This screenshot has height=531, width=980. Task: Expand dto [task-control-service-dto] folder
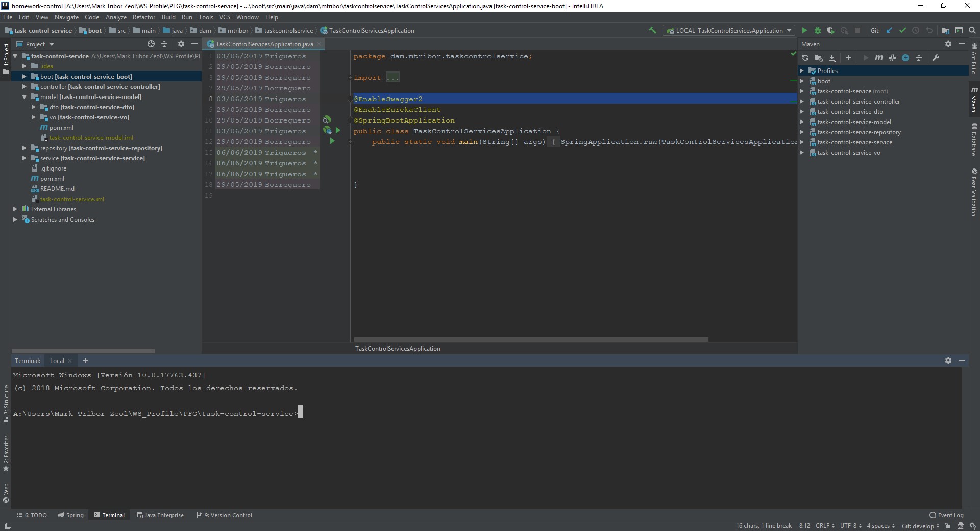[x=33, y=107]
